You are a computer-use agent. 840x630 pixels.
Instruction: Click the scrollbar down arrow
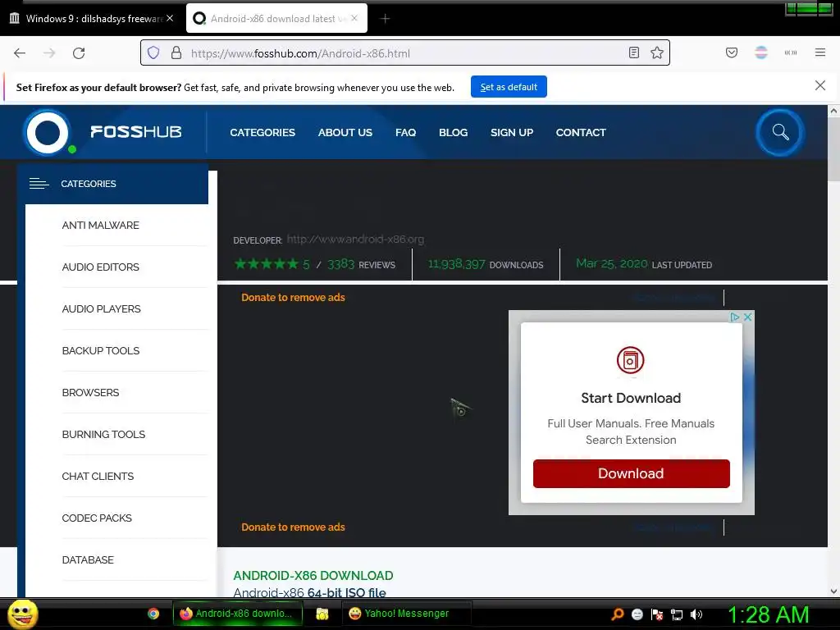pyautogui.click(x=833, y=591)
